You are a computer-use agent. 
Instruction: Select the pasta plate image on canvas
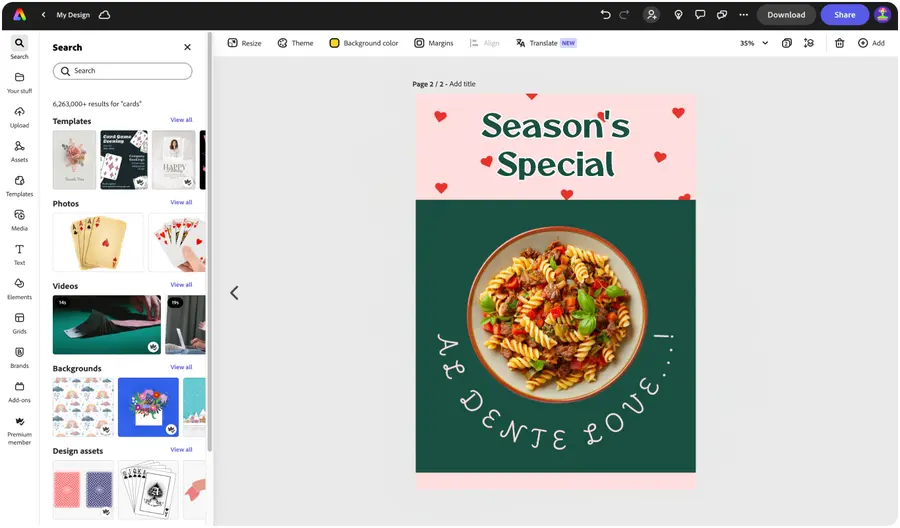557,314
